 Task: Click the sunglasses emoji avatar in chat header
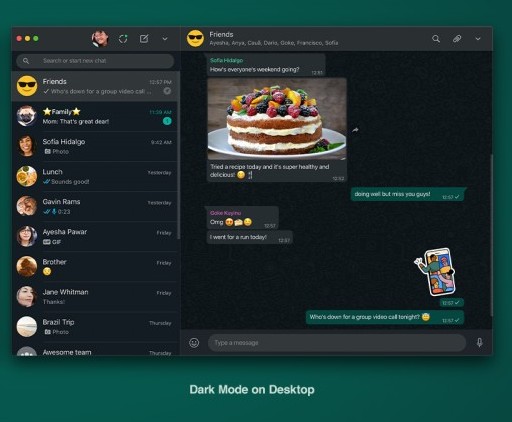tap(195, 38)
